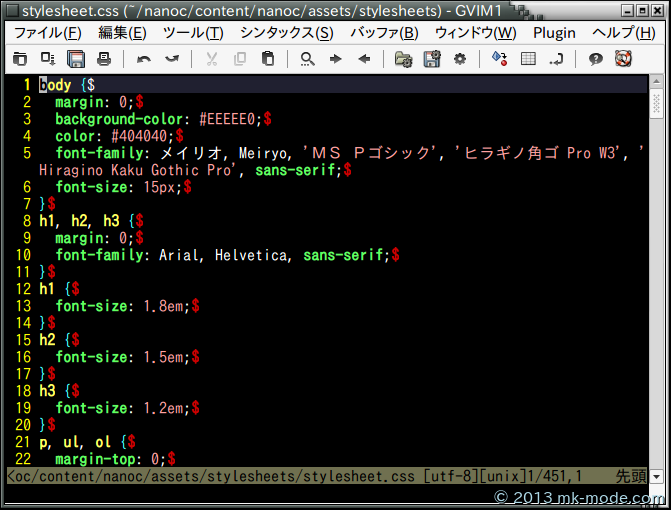Click the Load Session folder icon
Image resolution: width=671 pixels, height=510 pixels.
(403, 59)
